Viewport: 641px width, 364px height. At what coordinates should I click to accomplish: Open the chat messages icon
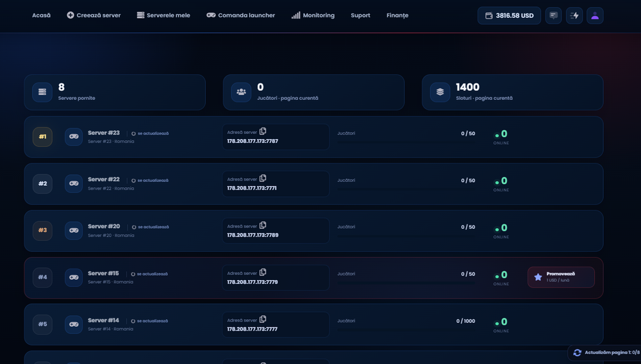(x=554, y=15)
